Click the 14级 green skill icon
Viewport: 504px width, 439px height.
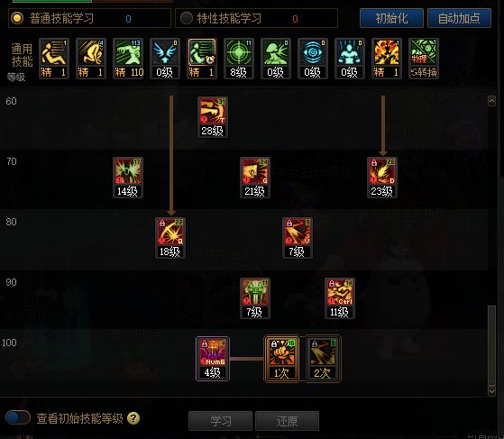pos(128,178)
